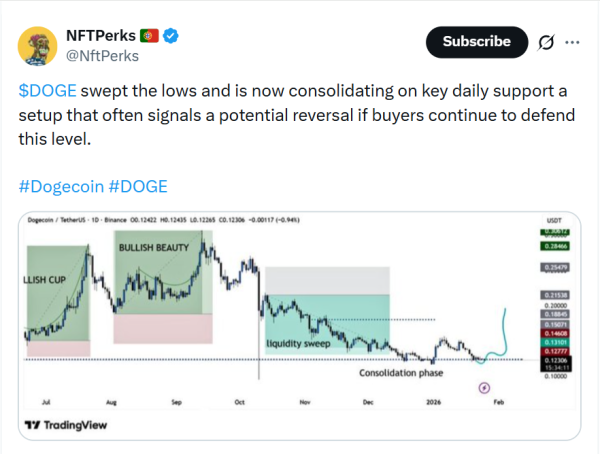600x454 pixels.
Task: Click the BULLISH BEAUTY chart label
Action: point(155,247)
